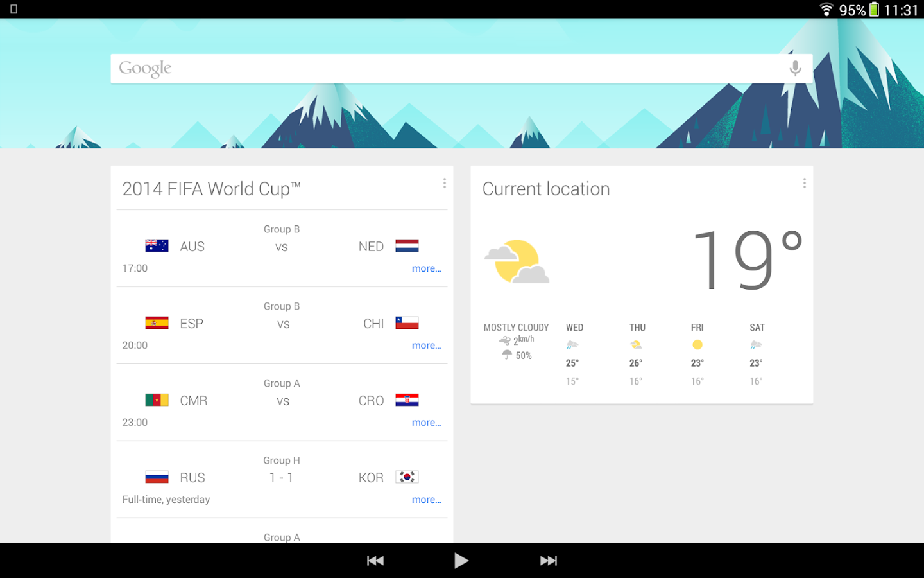
Task: Open the Current location card overflow menu
Action: (804, 183)
